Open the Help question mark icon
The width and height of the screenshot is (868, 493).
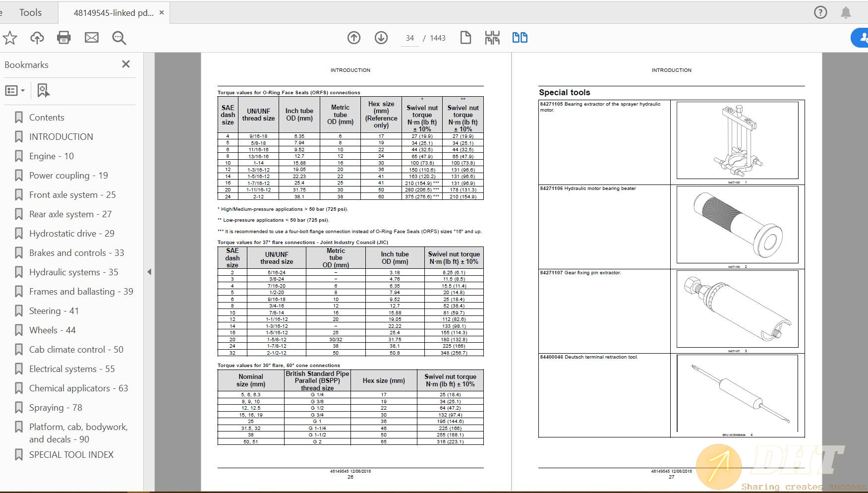coord(820,12)
